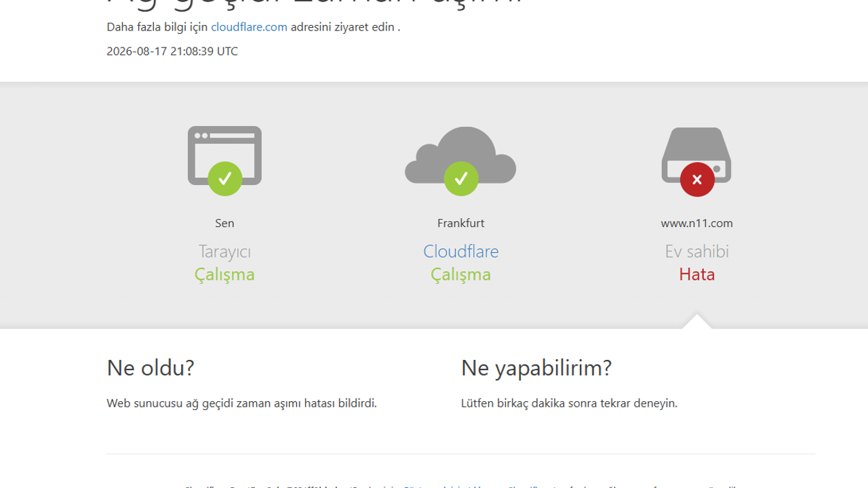
Task: Click the 'Ne yapabilirim?' heading
Action: (536, 368)
